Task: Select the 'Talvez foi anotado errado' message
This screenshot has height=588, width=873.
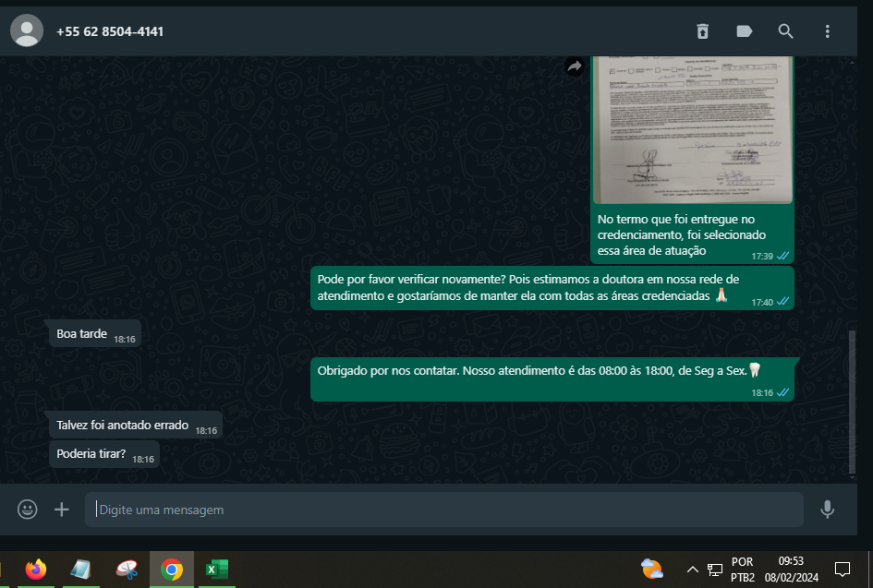Action: click(135, 425)
